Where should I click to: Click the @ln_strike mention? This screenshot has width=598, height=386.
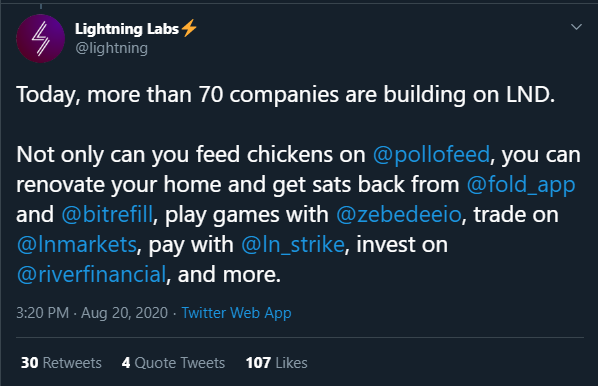tap(293, 244)
